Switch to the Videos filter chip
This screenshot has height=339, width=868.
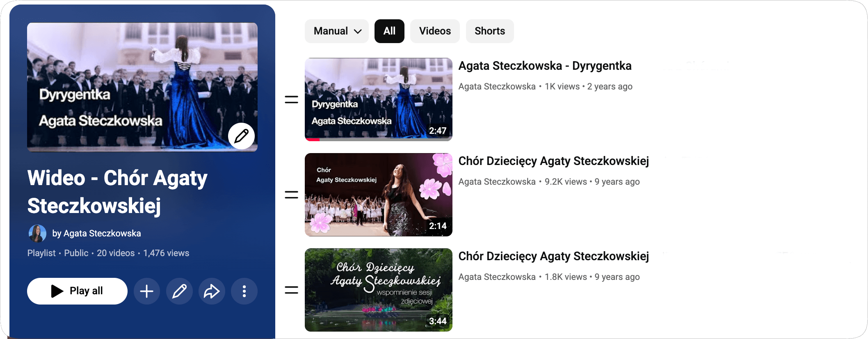click(435, 31)
